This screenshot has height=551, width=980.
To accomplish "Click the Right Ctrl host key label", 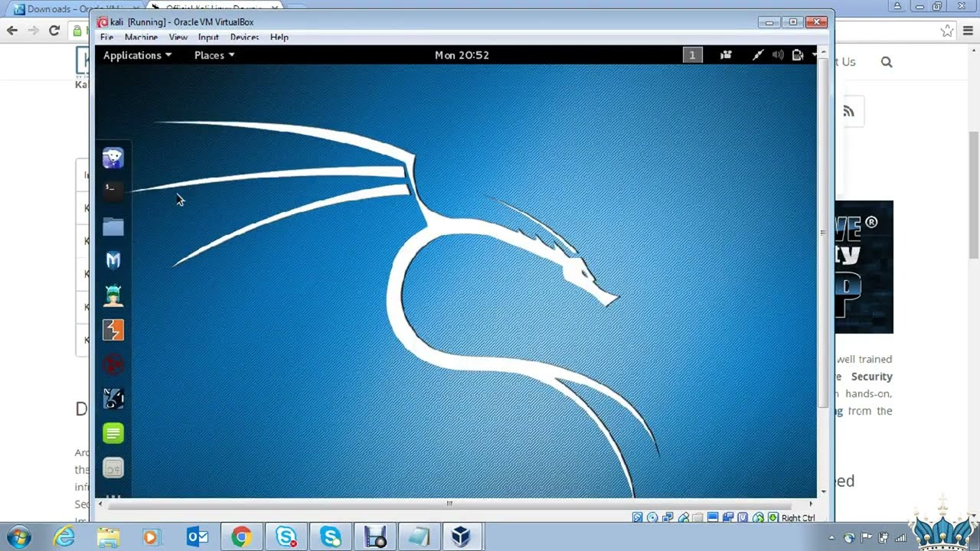I will pos(798,518).
